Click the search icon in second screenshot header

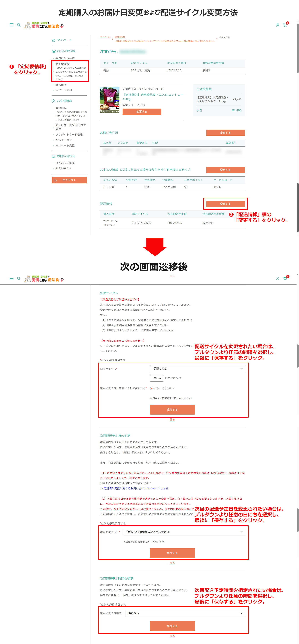(19, 278)
